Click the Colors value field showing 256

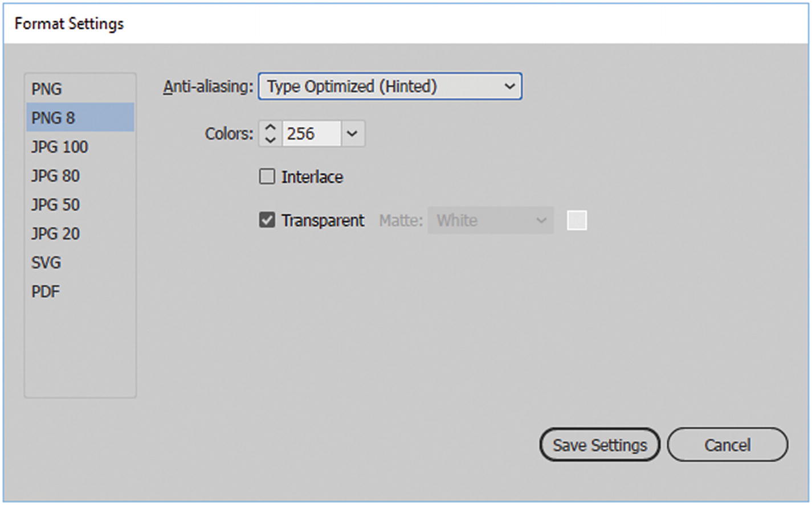pos(311,134)
